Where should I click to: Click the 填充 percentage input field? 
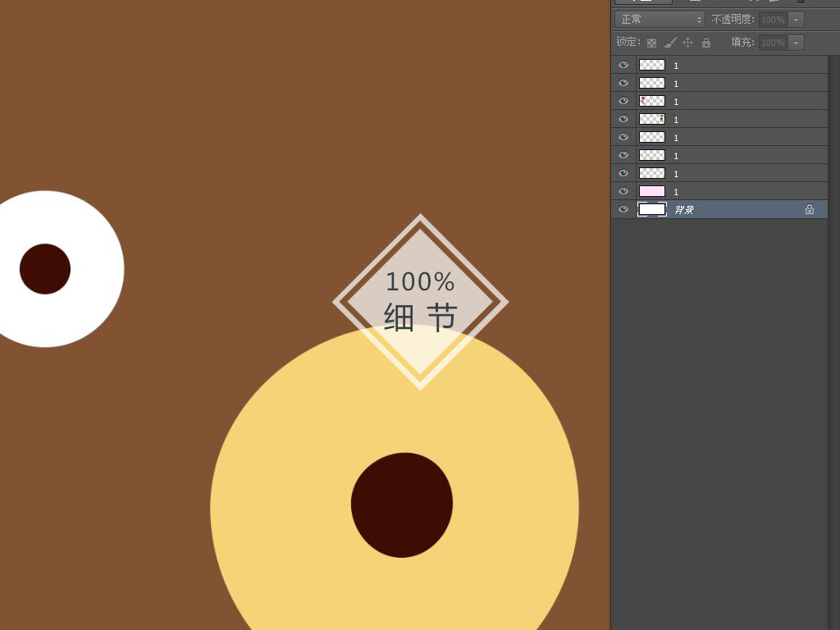[772, 43]
